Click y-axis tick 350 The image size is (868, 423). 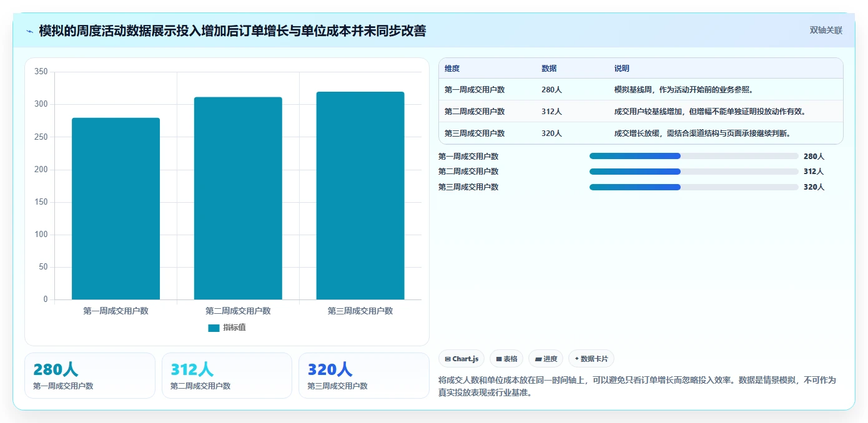point(41,72)
